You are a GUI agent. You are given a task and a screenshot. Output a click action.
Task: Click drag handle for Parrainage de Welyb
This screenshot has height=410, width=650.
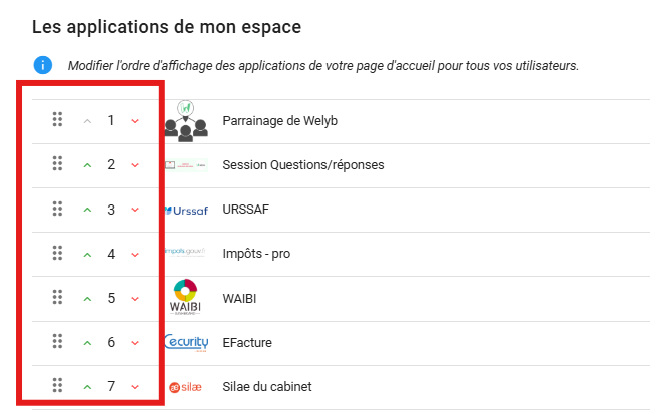[x=57, y=120]
